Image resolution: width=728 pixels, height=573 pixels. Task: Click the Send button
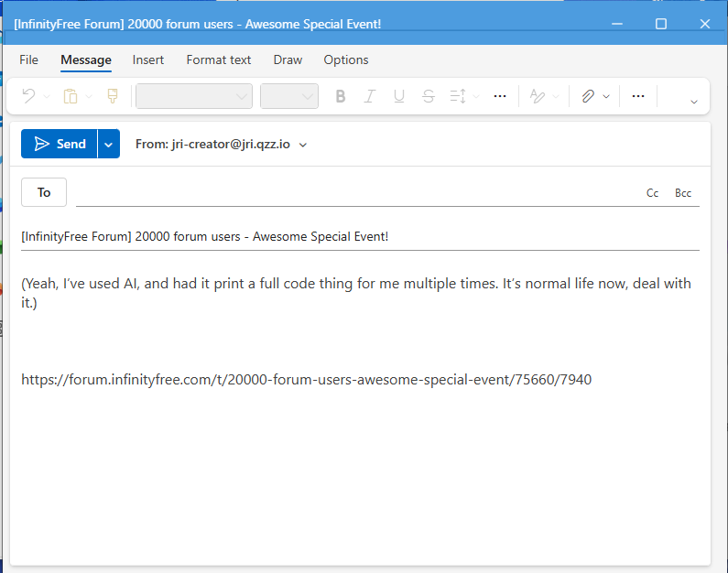(60, 144)
